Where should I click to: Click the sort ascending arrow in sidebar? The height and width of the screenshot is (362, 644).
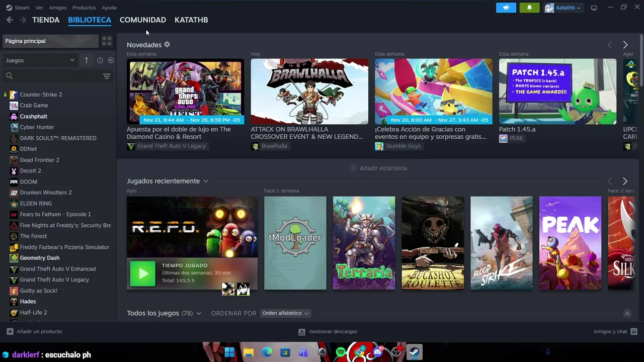pyautogui.click(x=86, y=60)
